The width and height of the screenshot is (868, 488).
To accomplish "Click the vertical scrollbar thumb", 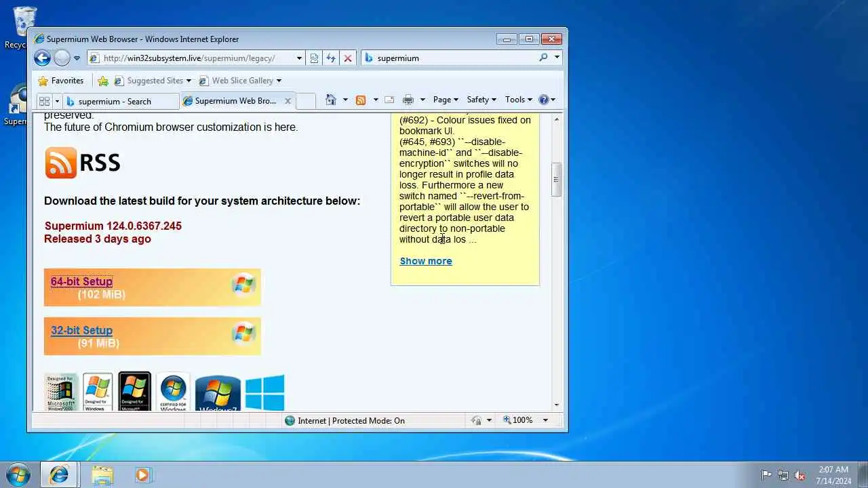I will pyautogui.click(x=557, y=180).
